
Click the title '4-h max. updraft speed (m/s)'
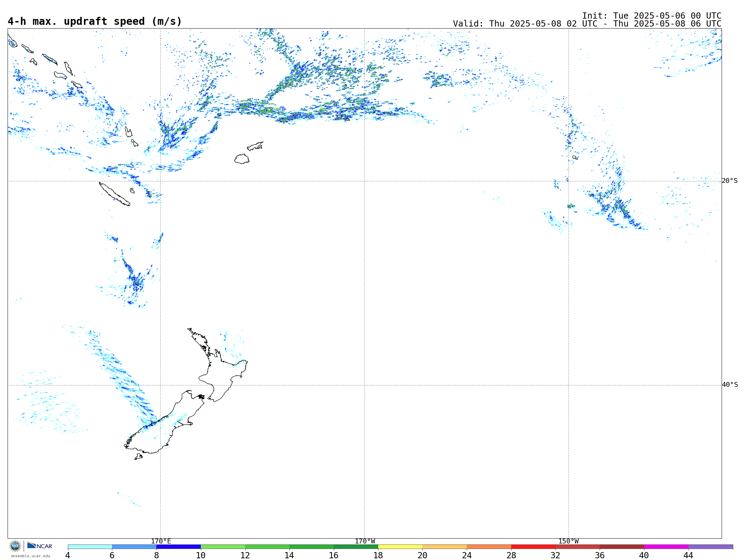95,21
